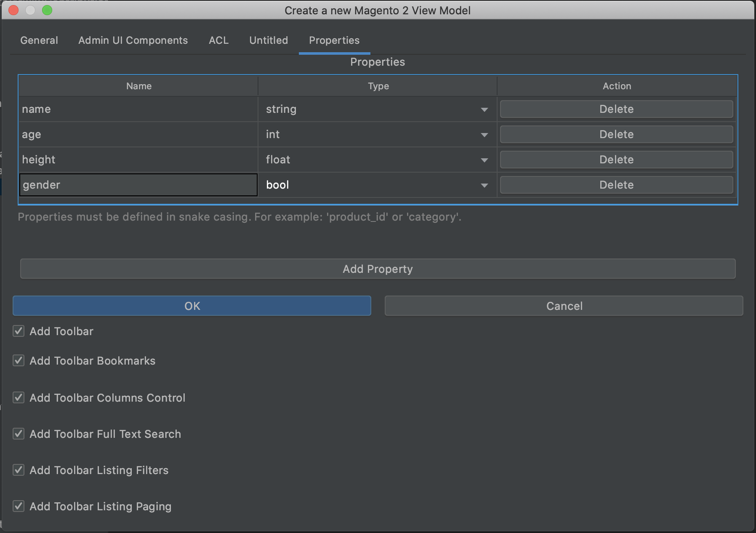756x533 pixels.
Task: Select the 'height' property name cell
Action: (x=138, y=160)
